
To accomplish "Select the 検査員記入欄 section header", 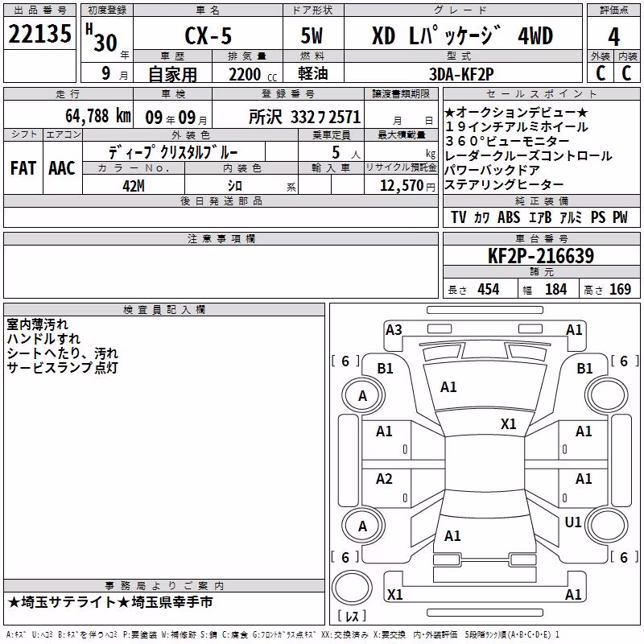I will point(164,310).
